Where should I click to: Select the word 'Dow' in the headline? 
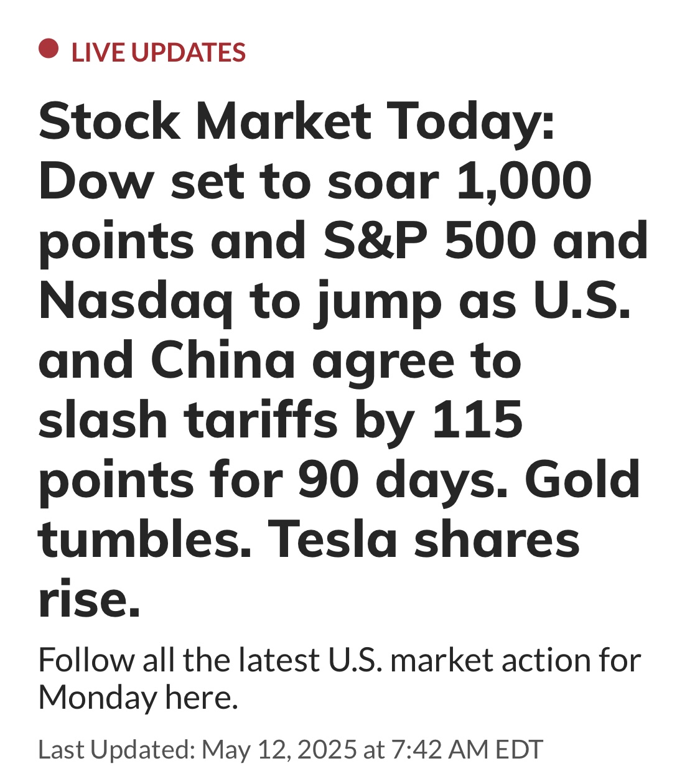(96, 181)
